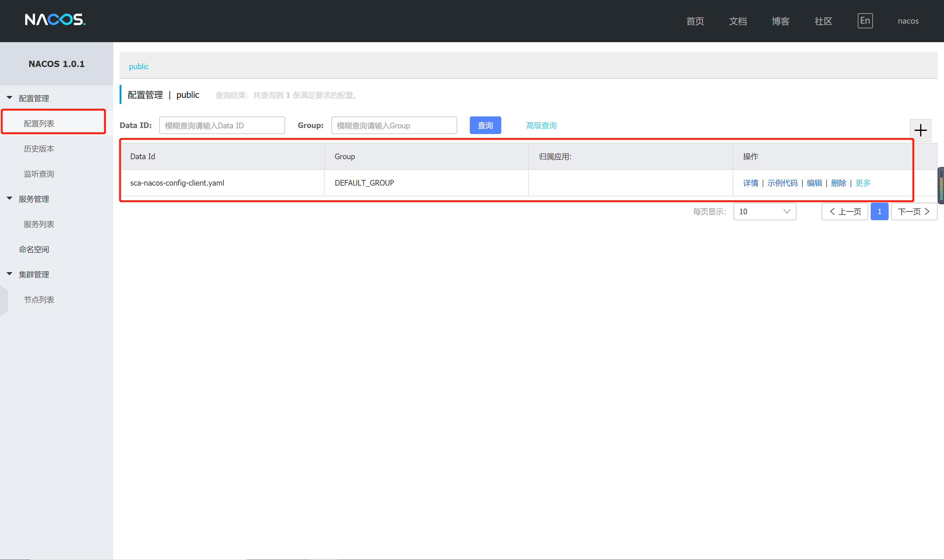This screenshot has width=944, height=560.
Task: Open 历史版本 in the sidebar
Action: coord(39,149)
